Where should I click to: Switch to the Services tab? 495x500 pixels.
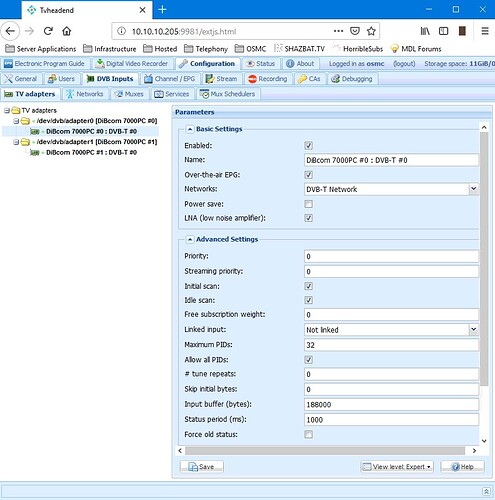[172, 94]
